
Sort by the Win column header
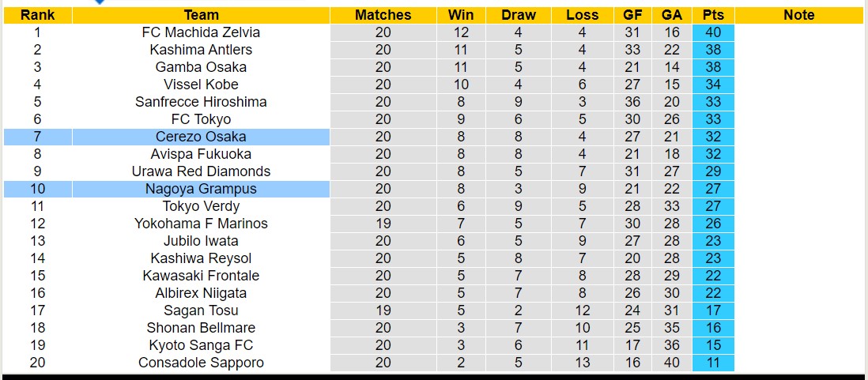tap(461, 15)
